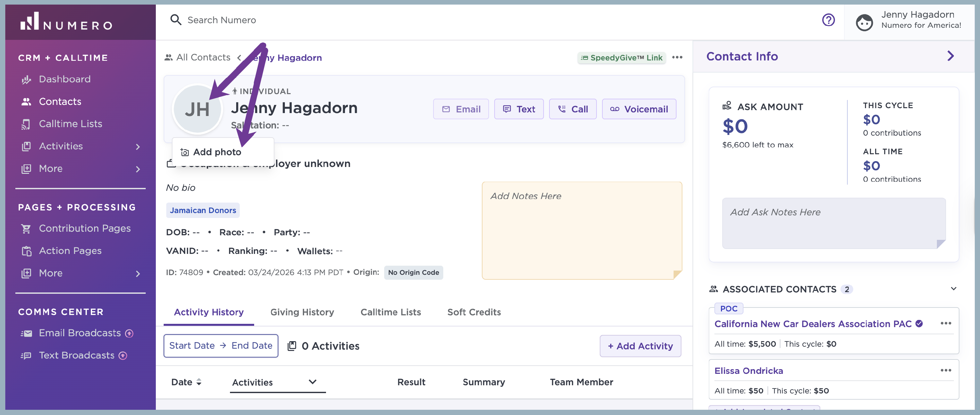Click the Add Activity button
Viewport: 980px width, 415px height.
pyautogui.click(x=640, y=346)
